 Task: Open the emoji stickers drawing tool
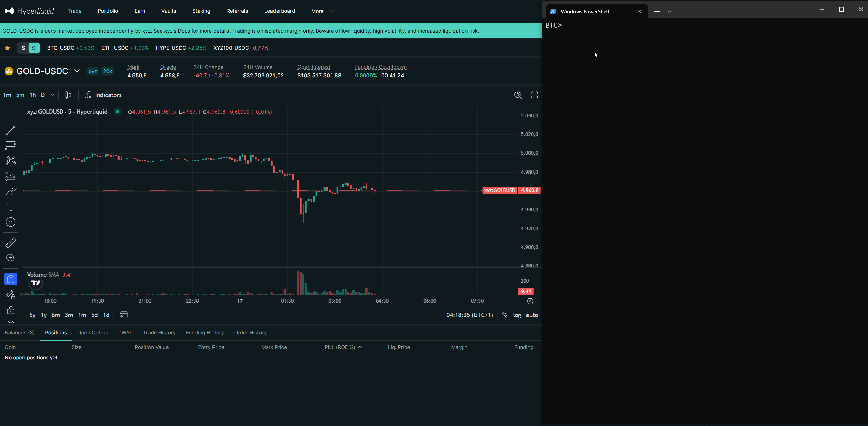click(10, 222)
